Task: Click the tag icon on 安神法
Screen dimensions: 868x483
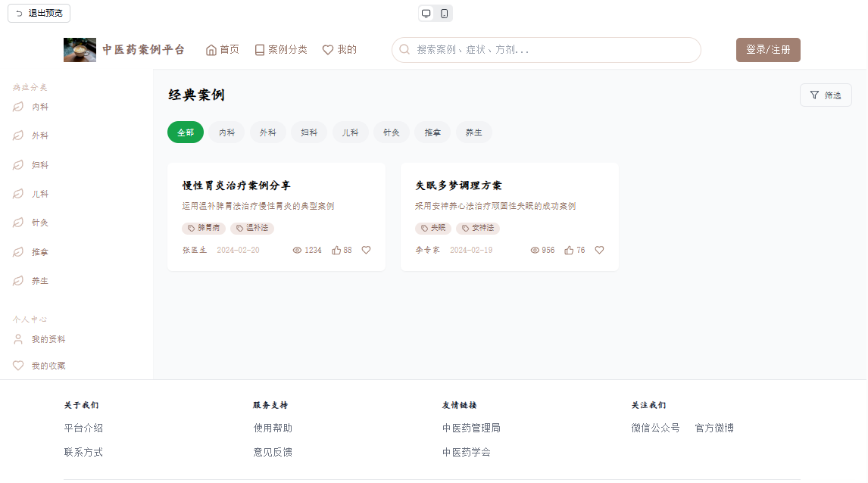Action: click(x=466, y=228)
